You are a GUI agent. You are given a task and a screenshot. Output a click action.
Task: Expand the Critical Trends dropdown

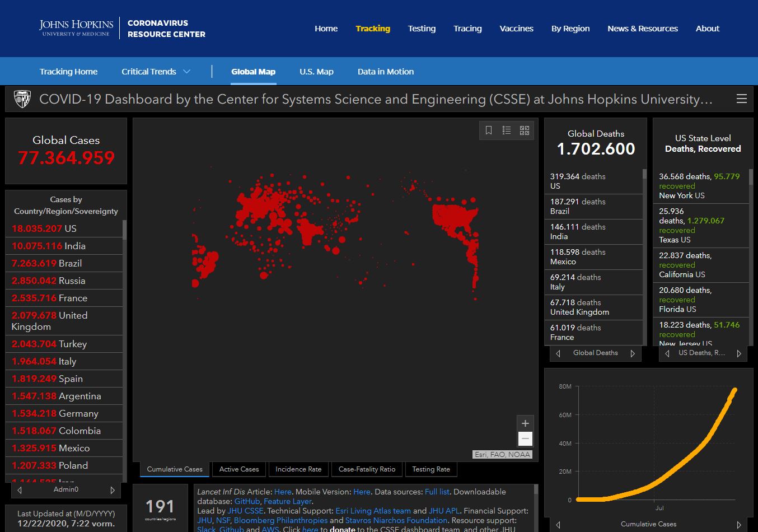(156, 72)
